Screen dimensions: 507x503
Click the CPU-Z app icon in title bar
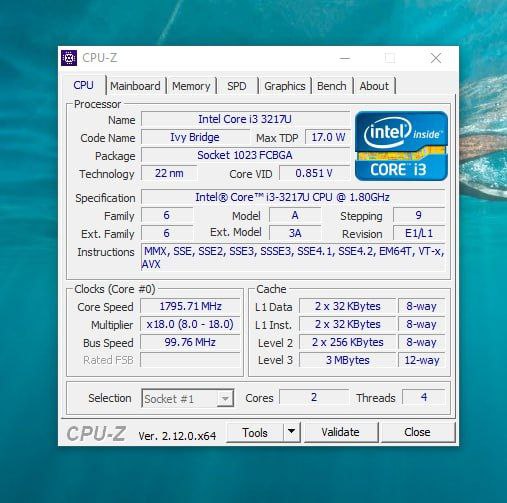[69, 58]
